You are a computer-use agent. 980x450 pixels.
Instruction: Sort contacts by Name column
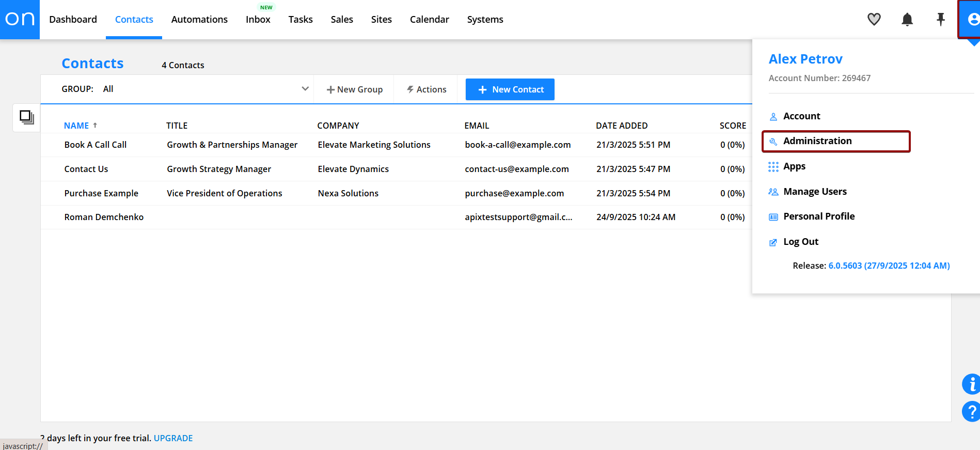click(x=76, y=126)
